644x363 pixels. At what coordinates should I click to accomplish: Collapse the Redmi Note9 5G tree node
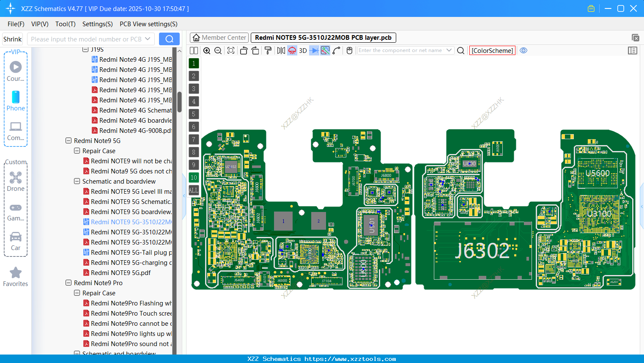click(x=68, y=140)
